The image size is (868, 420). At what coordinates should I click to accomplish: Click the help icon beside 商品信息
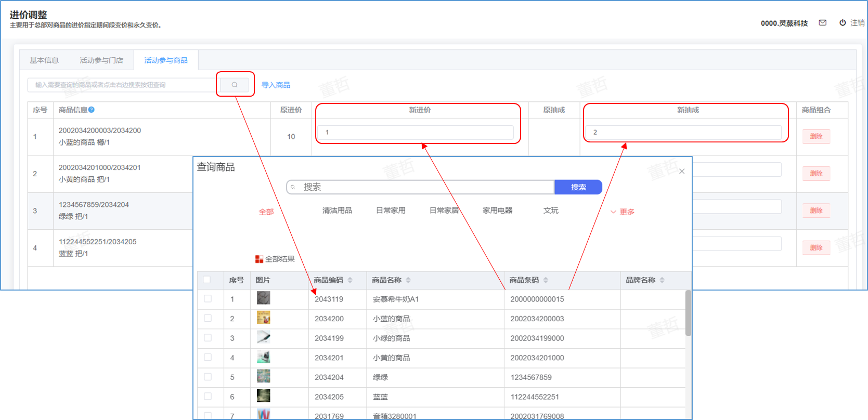[x=92, y=110]
